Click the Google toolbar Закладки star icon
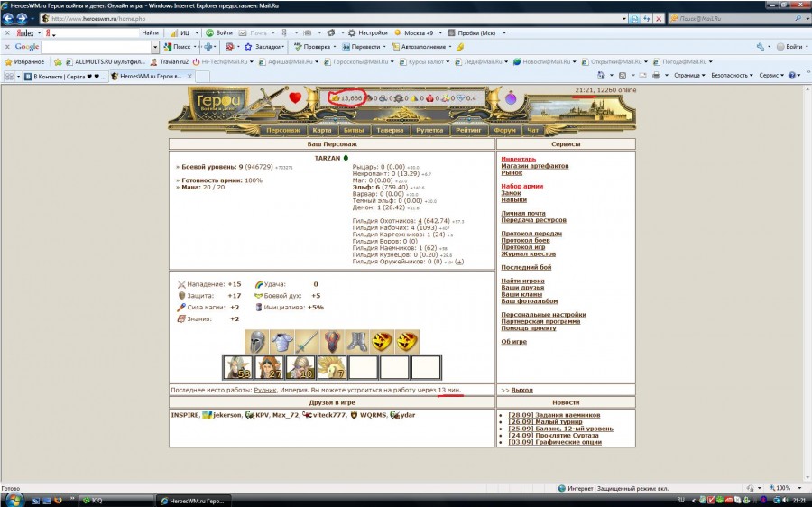 point(248,47)
